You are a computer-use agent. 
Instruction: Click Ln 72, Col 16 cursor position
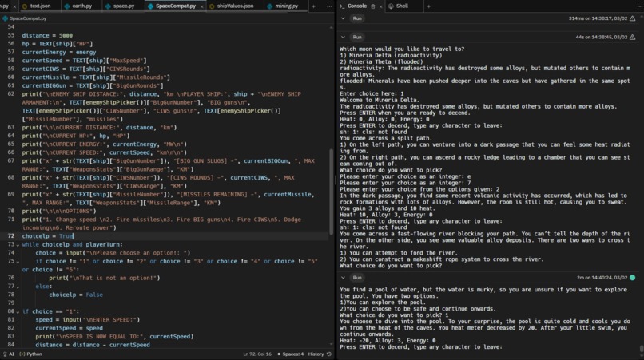pyautogui.click(x=257, y=354)
